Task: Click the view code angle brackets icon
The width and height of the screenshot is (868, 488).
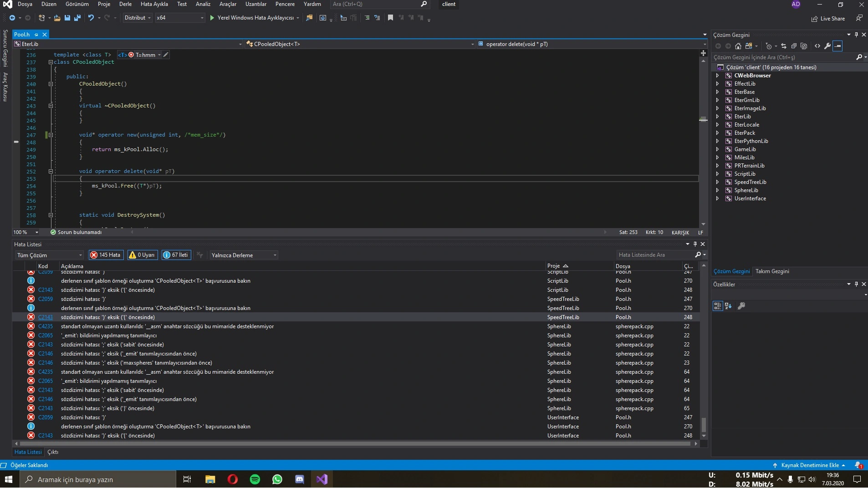Action: pos(817,46)
